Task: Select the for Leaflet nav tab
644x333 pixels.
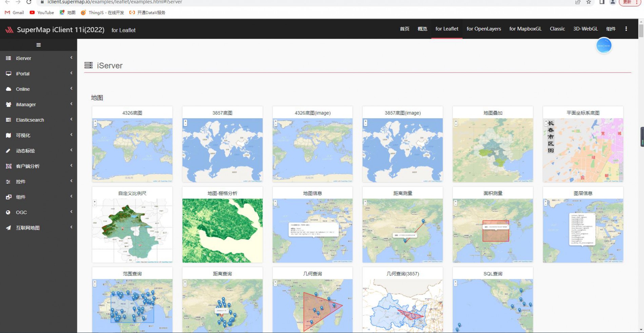Action: [447, 29]
